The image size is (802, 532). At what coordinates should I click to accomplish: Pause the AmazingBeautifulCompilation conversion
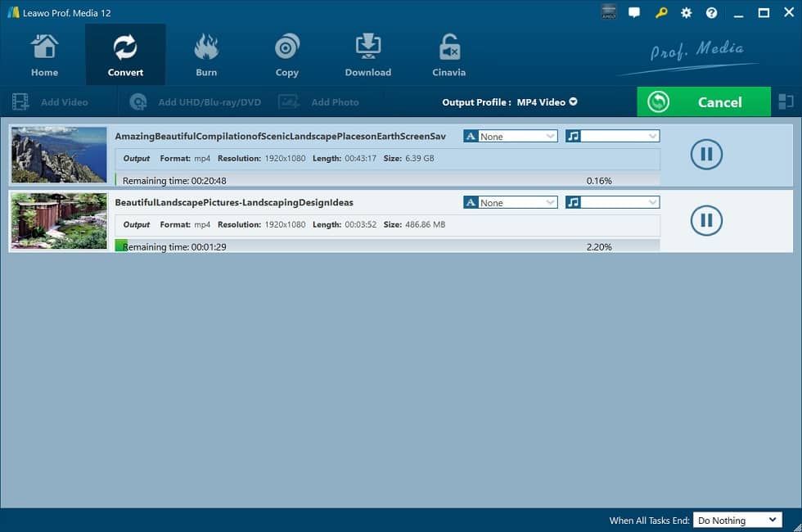click(x=706, y=154)
